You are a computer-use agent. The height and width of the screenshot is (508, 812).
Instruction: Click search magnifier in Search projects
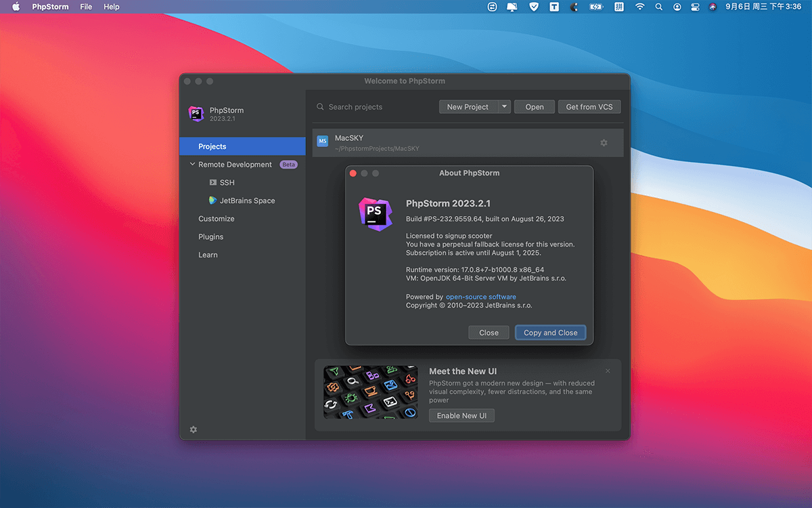click(320, 107)
